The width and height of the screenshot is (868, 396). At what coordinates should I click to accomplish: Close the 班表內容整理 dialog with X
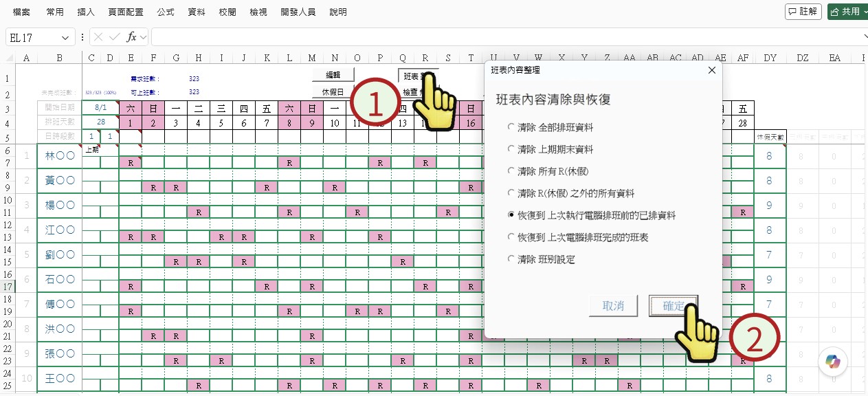coord(712,69)
